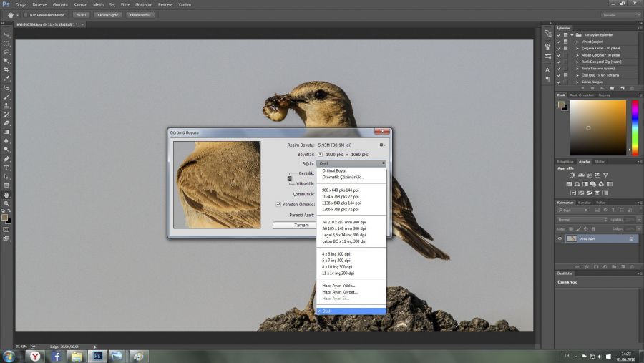
Task: Click the gear settings icon in the dialog
Action: pyautogui.click(x=382, y=145)
